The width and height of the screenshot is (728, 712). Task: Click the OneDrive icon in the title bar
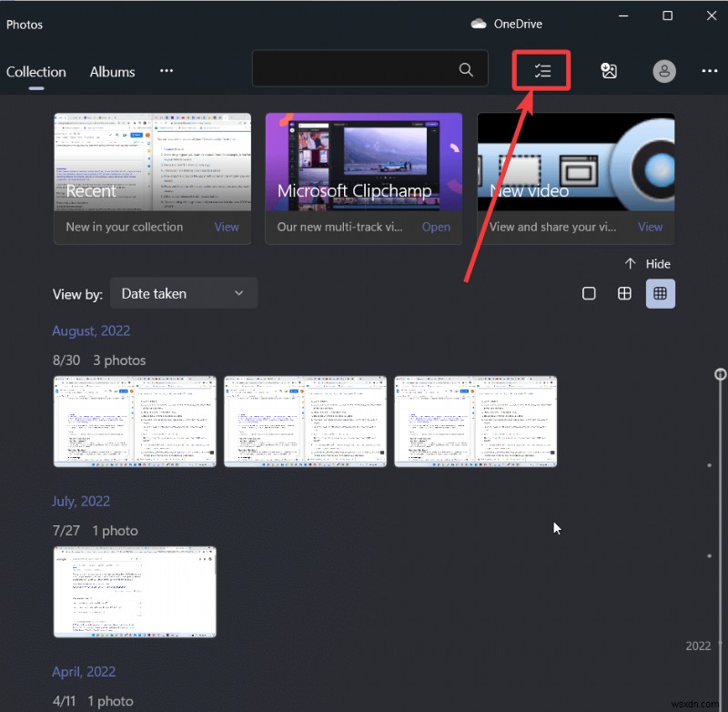480,23
